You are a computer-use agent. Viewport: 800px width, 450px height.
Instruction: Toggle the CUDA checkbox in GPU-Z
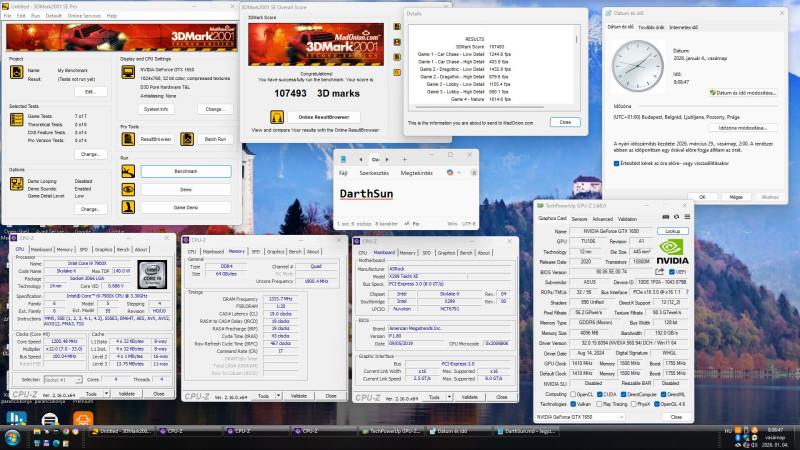tap(599, 394)
